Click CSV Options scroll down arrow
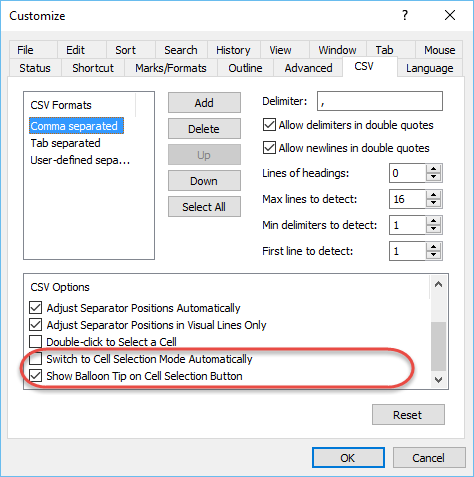 [x=438, y=379]
